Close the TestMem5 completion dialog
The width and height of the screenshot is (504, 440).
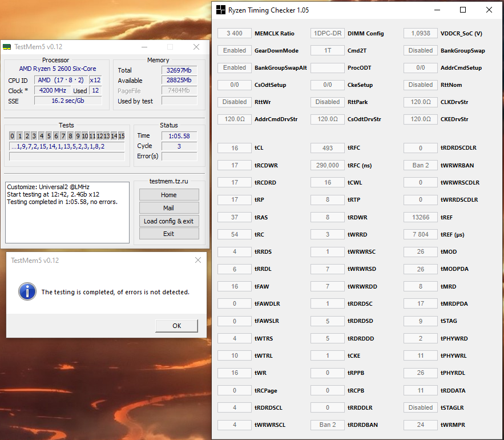click(x=198, y=260)
